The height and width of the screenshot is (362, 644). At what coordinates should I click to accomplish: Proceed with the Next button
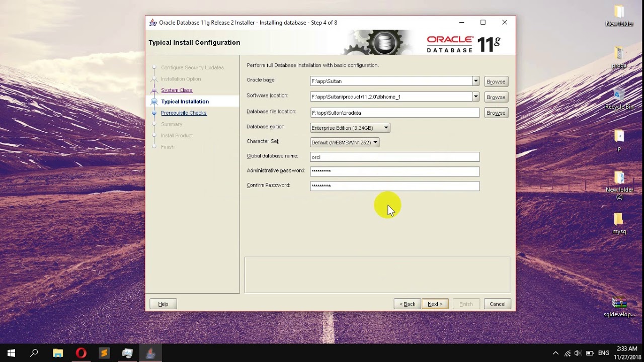tap(435, 304)
